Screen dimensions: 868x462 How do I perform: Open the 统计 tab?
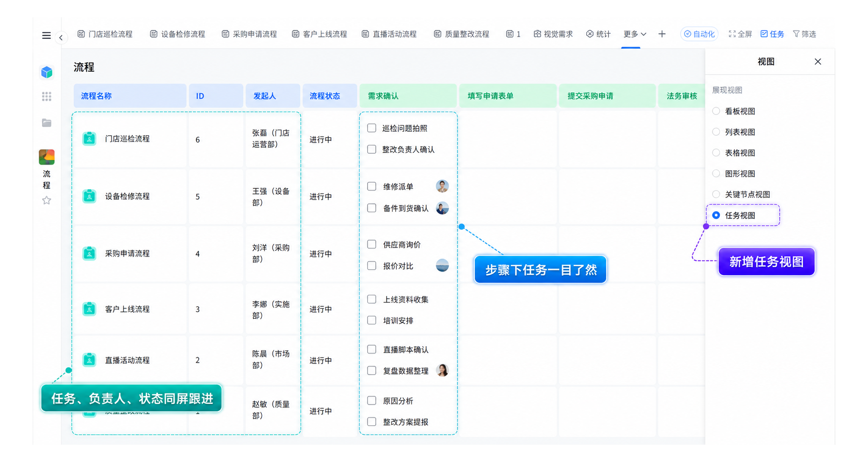pos(598,34)
